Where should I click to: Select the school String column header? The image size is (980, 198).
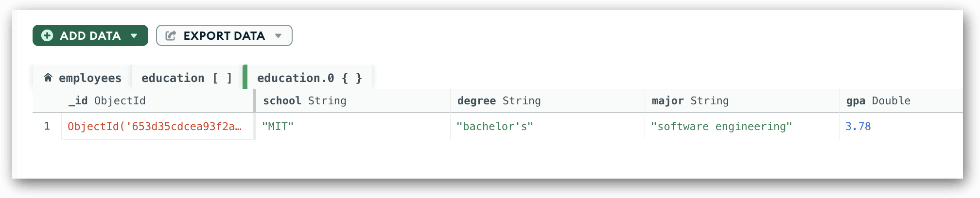[353, 101]
